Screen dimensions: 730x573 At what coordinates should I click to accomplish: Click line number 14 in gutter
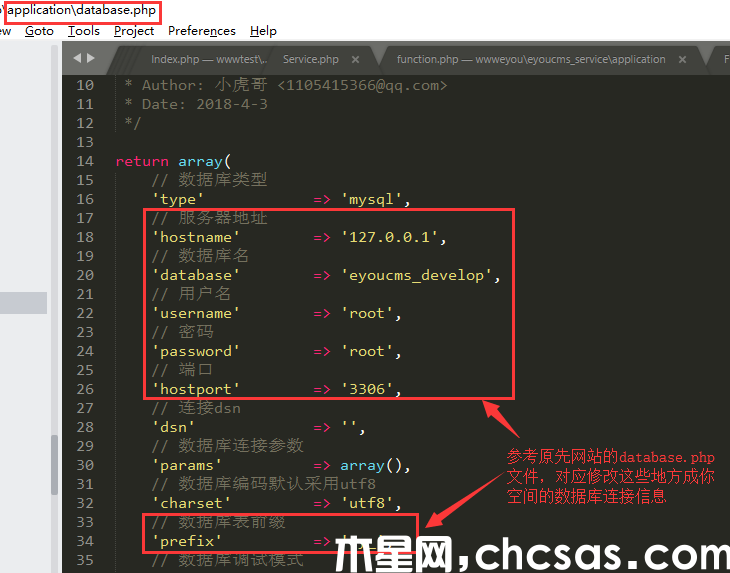click(85, 162)
